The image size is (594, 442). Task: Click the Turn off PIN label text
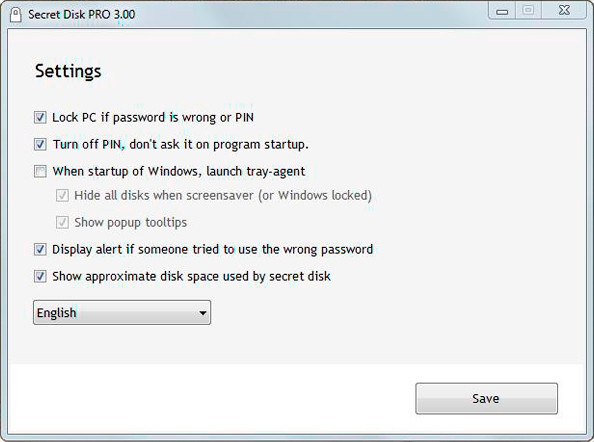click(x=180, y=144)
